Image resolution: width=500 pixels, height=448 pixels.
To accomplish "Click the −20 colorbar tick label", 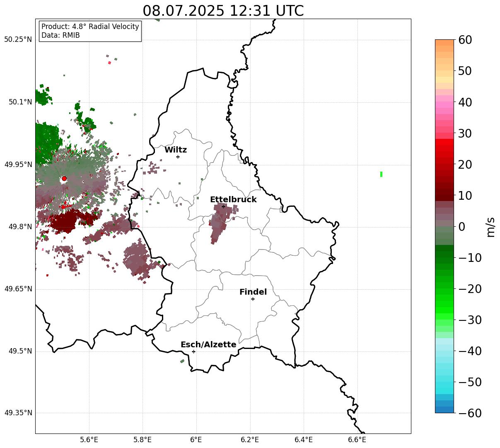I will (x=470, y=289).
